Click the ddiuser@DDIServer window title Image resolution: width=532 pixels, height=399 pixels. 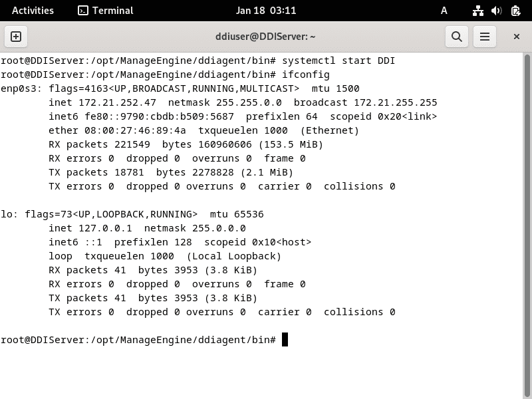click(266, 37)
